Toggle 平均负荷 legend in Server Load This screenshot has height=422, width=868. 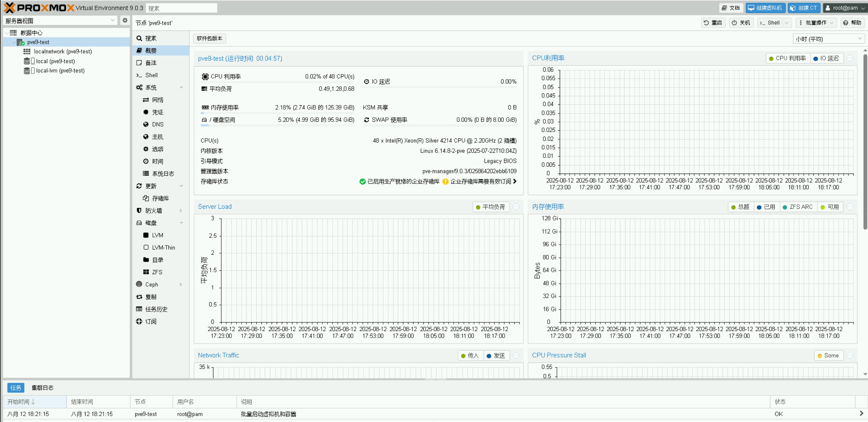point(491,207)
